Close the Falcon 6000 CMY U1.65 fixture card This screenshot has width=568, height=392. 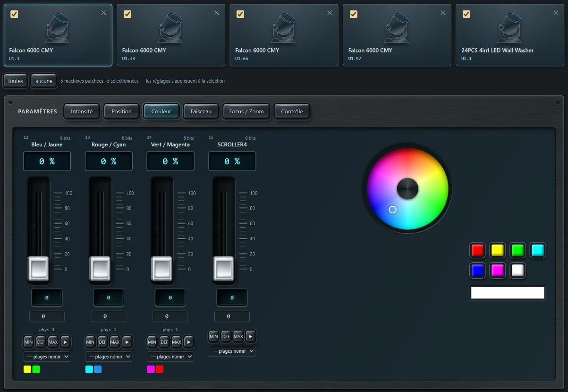(x=330, y=13)
